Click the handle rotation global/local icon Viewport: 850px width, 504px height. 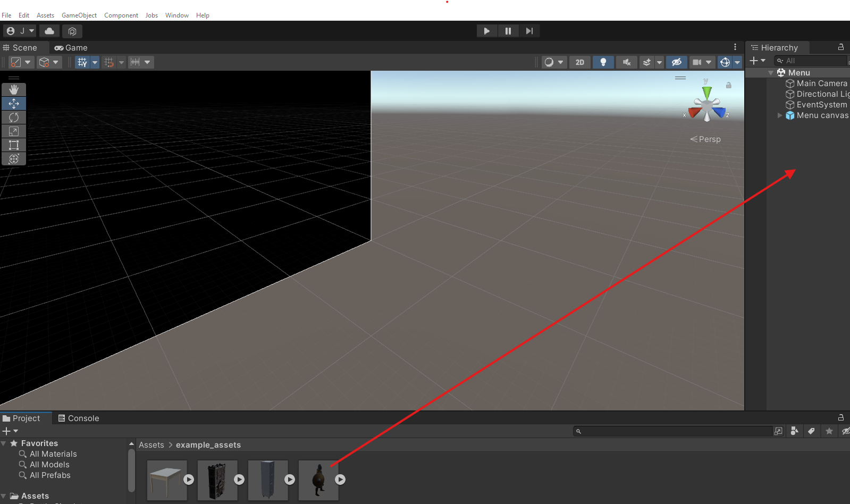(x=45, y=62)
